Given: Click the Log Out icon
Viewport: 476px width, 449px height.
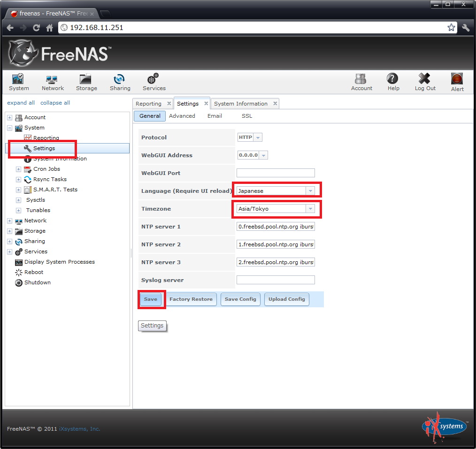Looking at the screenshot, I should pos(425,82).
